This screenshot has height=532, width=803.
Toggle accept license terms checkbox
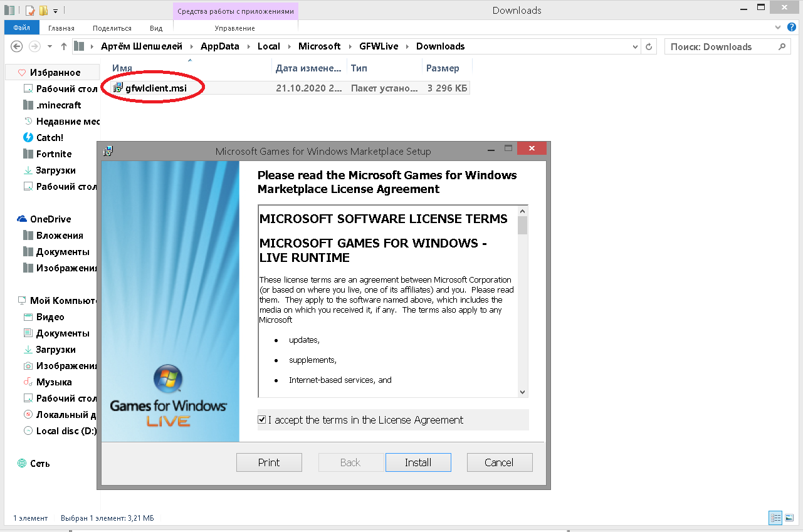pyautogui.click(x=262, y=420)
